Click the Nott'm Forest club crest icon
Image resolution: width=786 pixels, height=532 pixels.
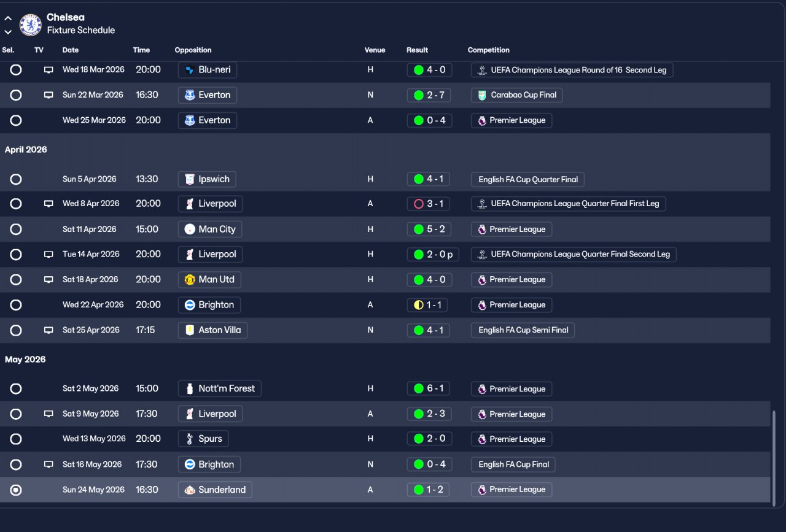(x=190, y=388)
